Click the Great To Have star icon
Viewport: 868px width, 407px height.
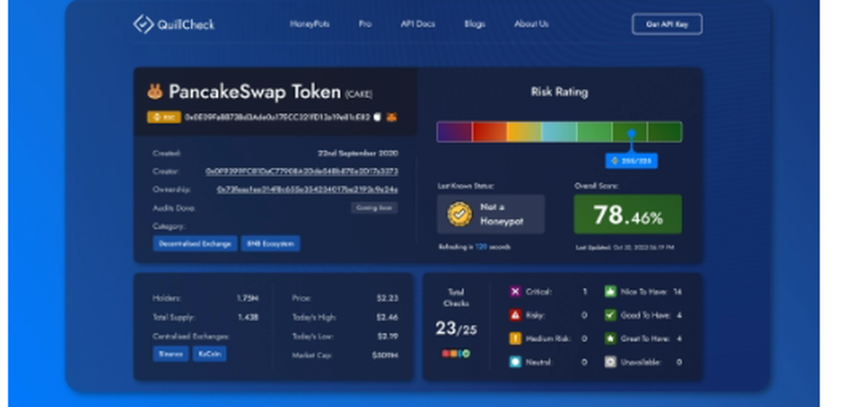click(x=610, y=338)
